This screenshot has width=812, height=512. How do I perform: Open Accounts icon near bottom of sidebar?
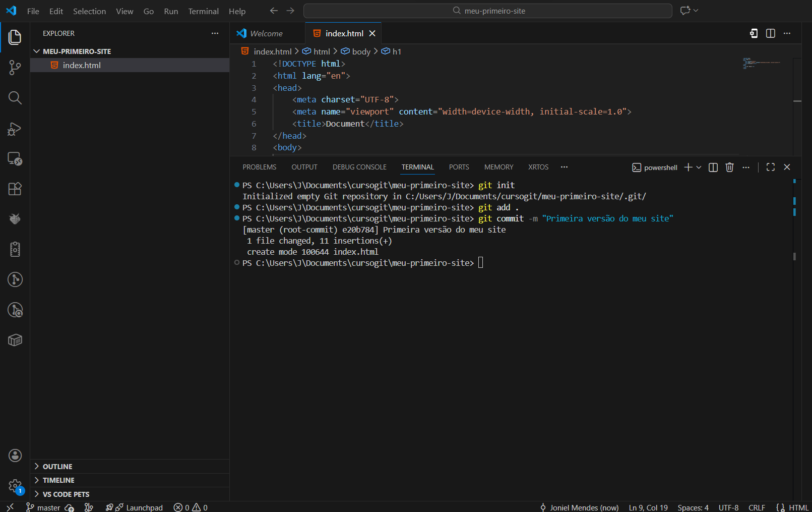pyautogui.click(x=15, y=455)
